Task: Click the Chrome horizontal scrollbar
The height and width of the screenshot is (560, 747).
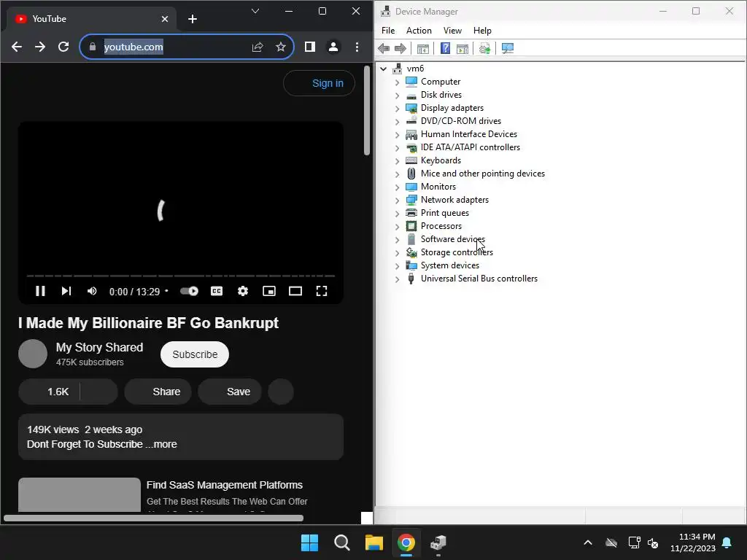Action: pyautogui.click(x=153, y=518)
